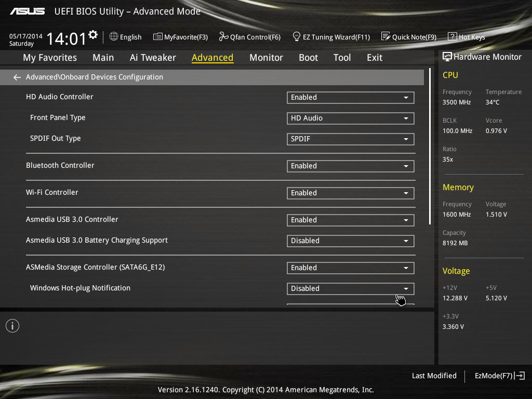Viewport: 532px width, 399px height.
Task: Select Bluetooth Controller label
Action: point(60,165)
